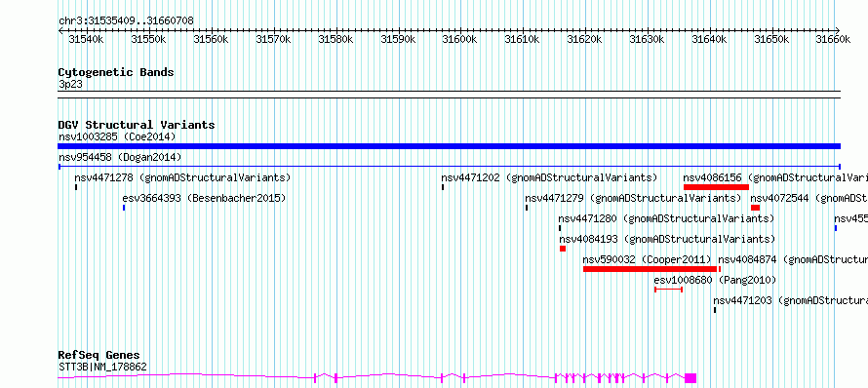Click the nsv954458 (Dogan2014) label

120,157
